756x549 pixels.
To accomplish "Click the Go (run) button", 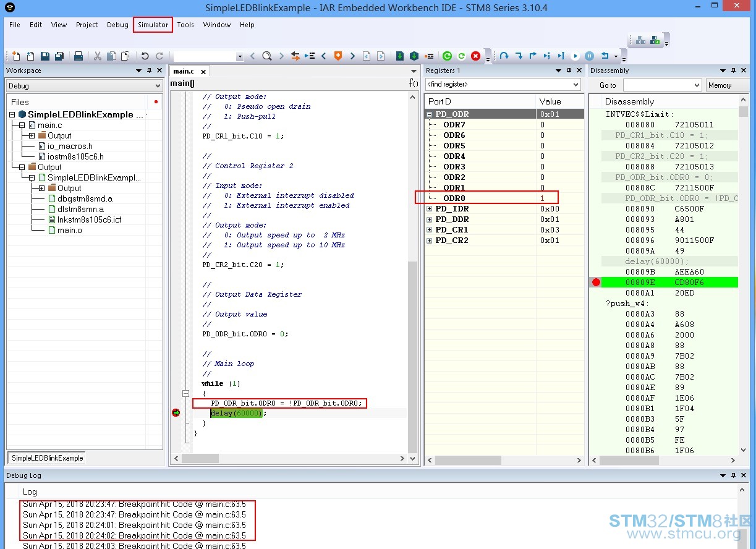I will click(x=575, y=56).
